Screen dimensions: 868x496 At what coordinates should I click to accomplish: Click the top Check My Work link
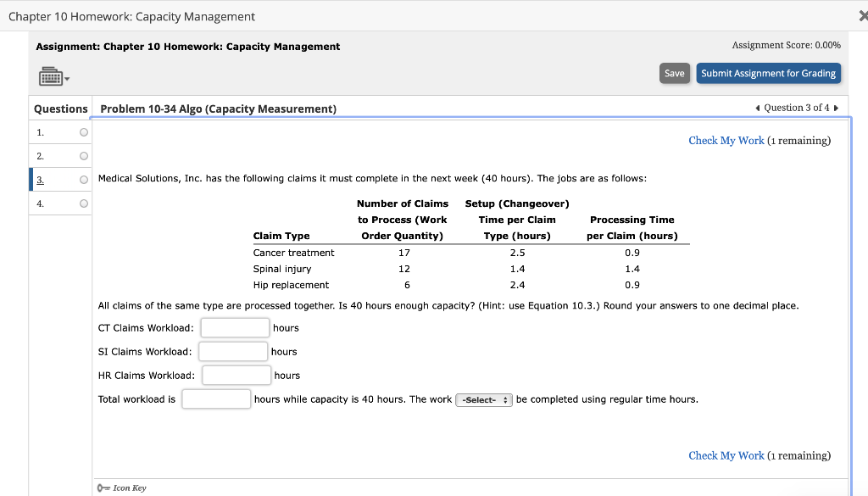[726, 140]
